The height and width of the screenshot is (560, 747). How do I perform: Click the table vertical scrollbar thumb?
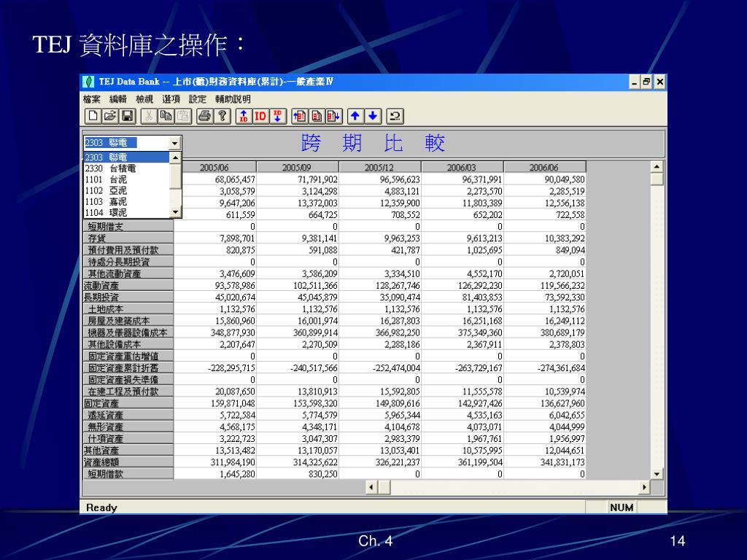coord(657,179)
